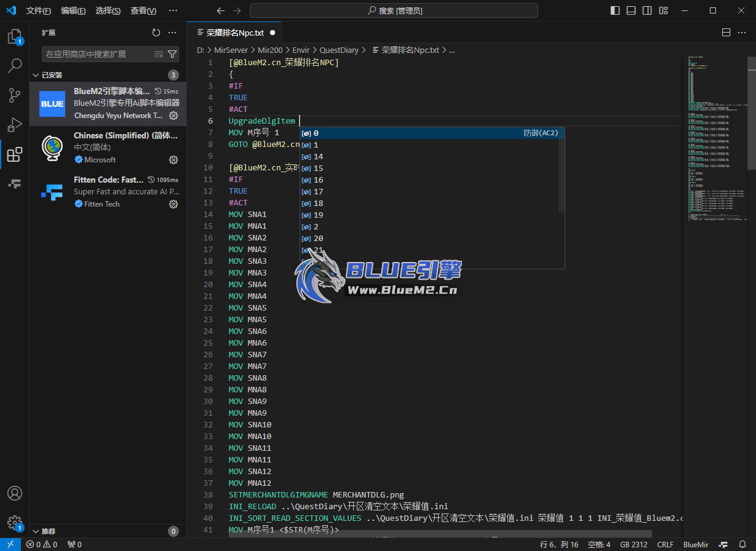Open the Search view in activity bar

15,66
